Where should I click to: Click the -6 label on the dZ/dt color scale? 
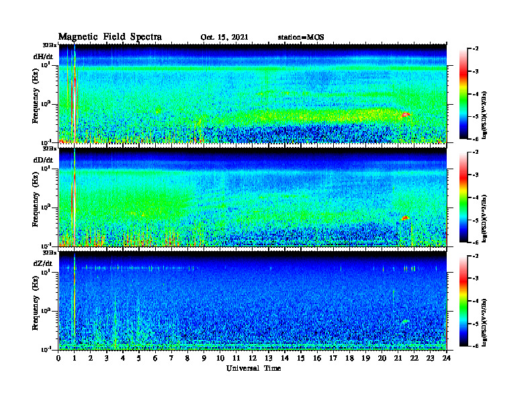476,346
